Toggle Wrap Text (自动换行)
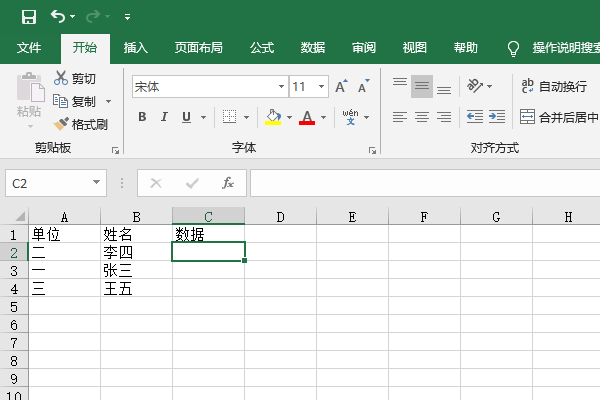 [x=553, y=87]
